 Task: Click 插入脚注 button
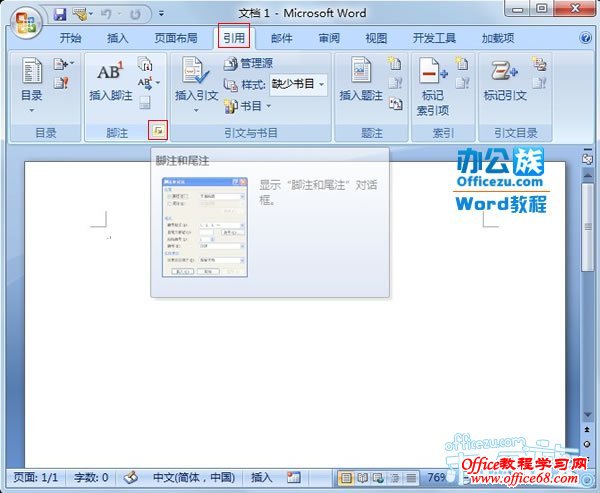click(x=111, y=81)
